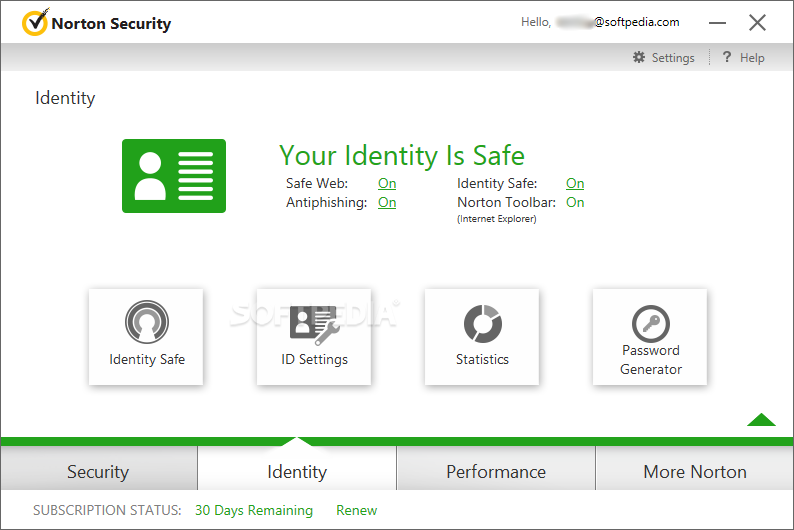Toggle the Safe Web On link
The image size is (794, 530).
[387, 183]
